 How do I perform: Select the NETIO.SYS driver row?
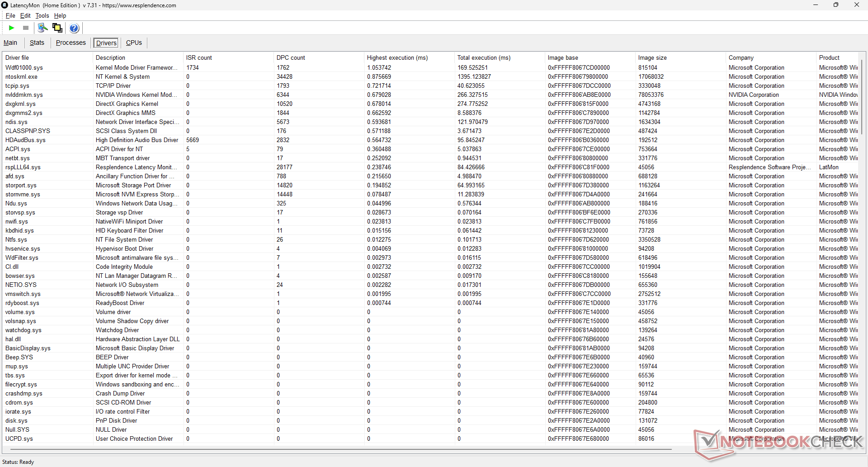click(x=430, y=285)
